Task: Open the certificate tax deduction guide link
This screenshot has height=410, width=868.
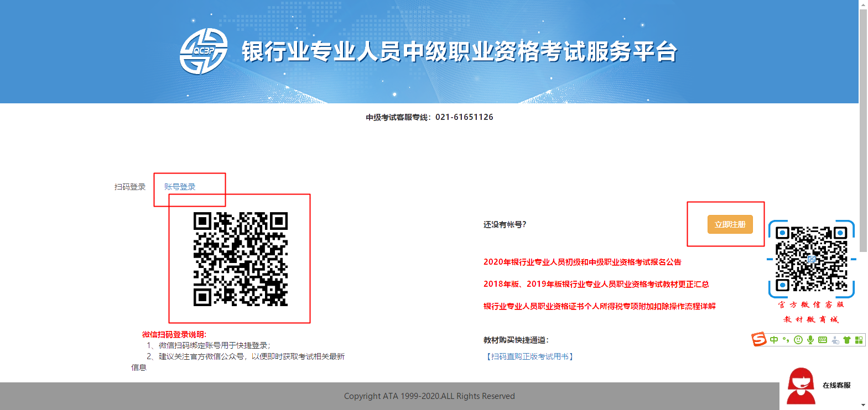Action: (600, 306)
